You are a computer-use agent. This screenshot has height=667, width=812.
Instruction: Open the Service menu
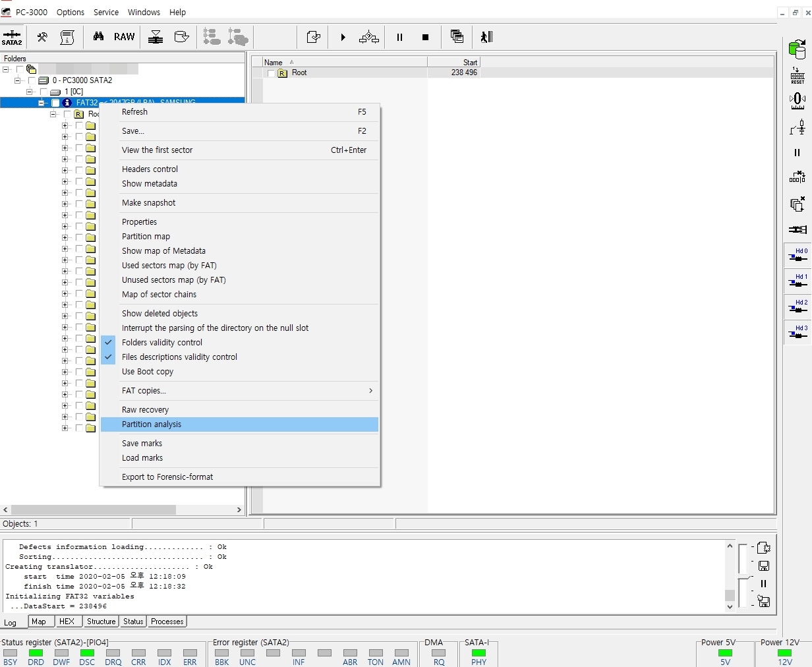[105, 12]
